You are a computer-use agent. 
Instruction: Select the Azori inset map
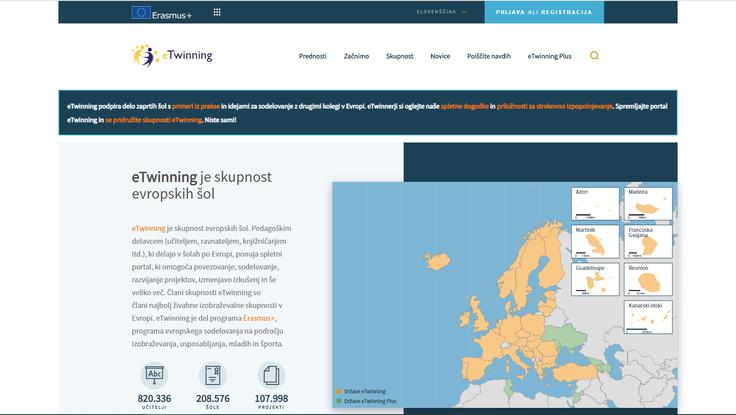tap(595, 204)
